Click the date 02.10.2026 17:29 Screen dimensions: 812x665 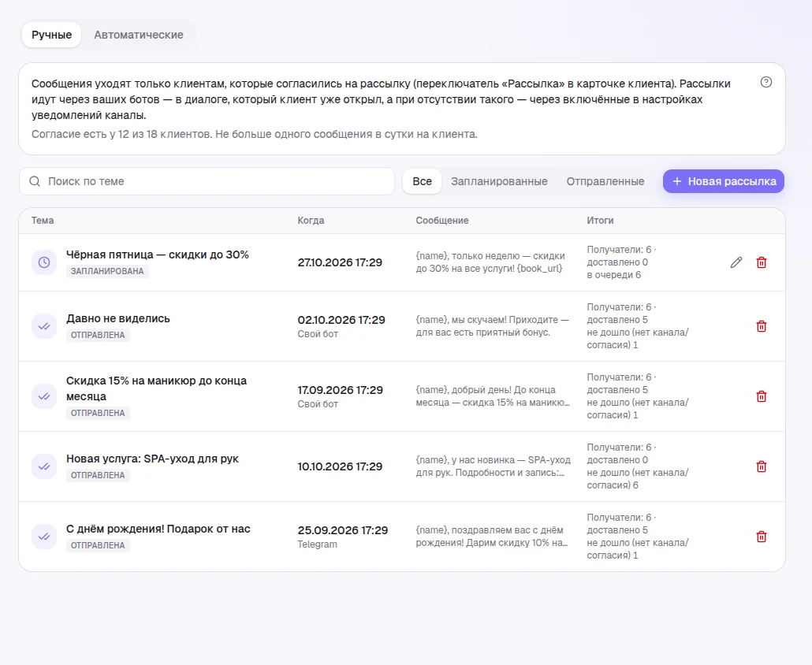click(x=341, y=320)
